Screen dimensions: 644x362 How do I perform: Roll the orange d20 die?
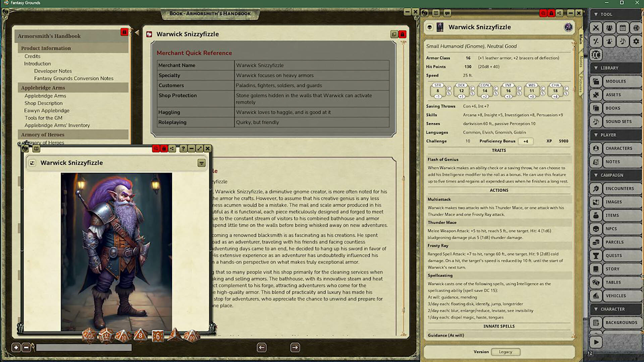(x=89, y=335)
